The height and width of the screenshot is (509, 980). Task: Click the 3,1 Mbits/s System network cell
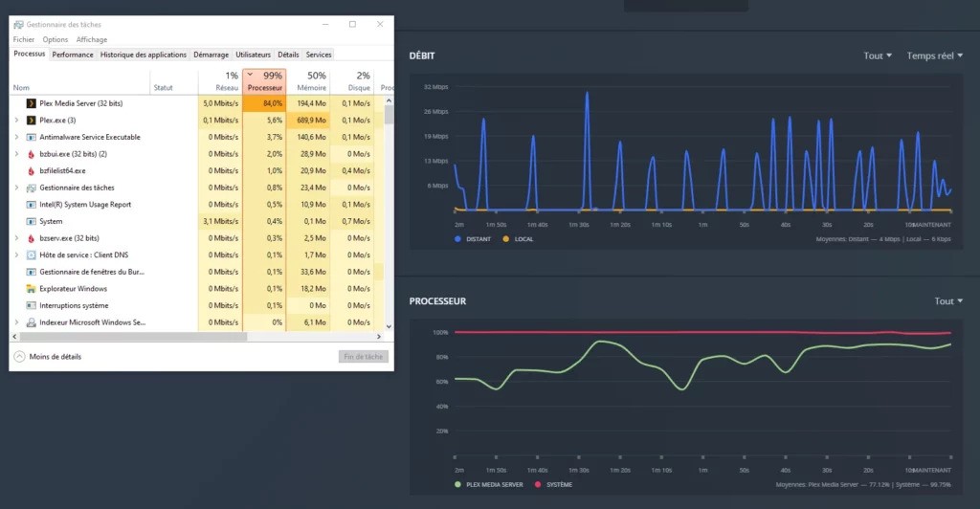[220, 221]
